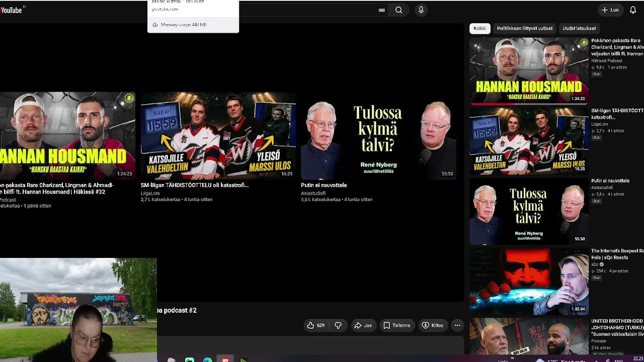Click the '2 kk sitten' sidebar text
The width and height of the screenshot is (644, 362).
pyautogui.click(x=601, y=347)
